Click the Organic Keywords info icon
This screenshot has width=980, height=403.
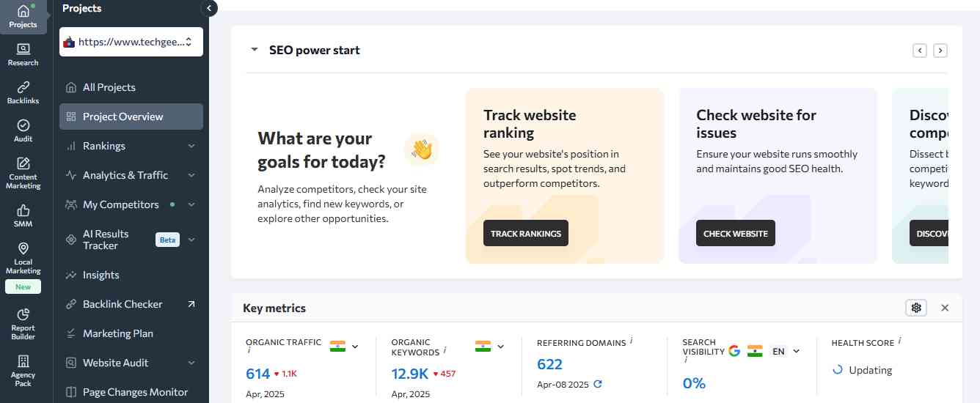tap(445, 351)
